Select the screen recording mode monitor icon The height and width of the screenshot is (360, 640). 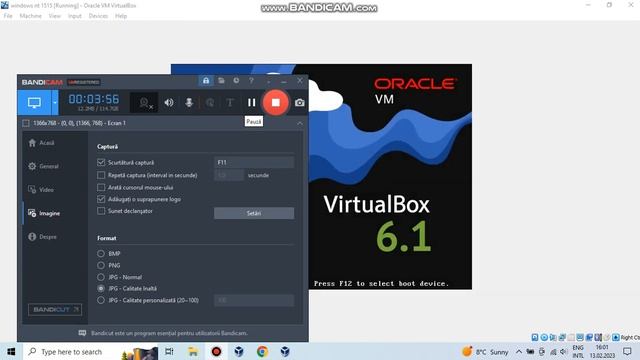coord(34,102)
